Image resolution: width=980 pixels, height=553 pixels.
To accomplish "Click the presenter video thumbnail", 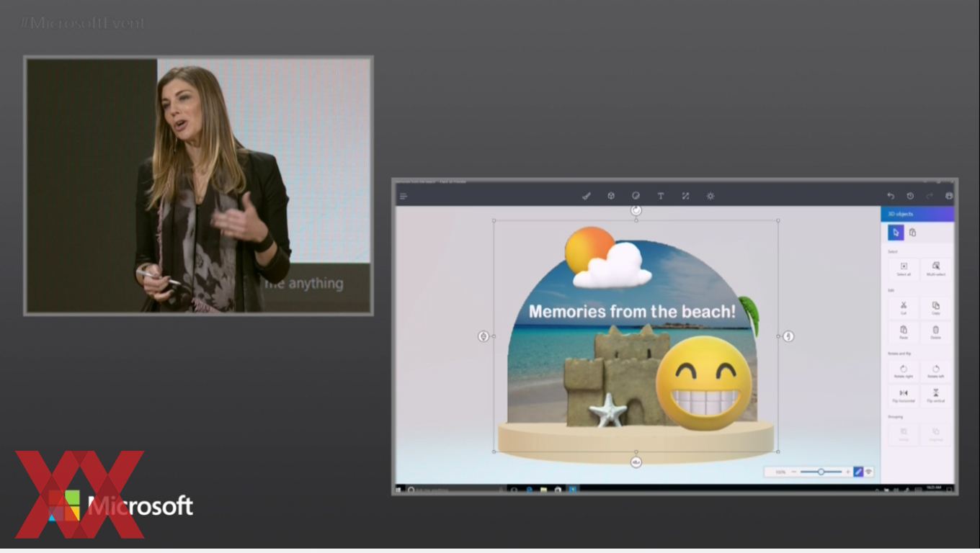I will pos(199,186).
